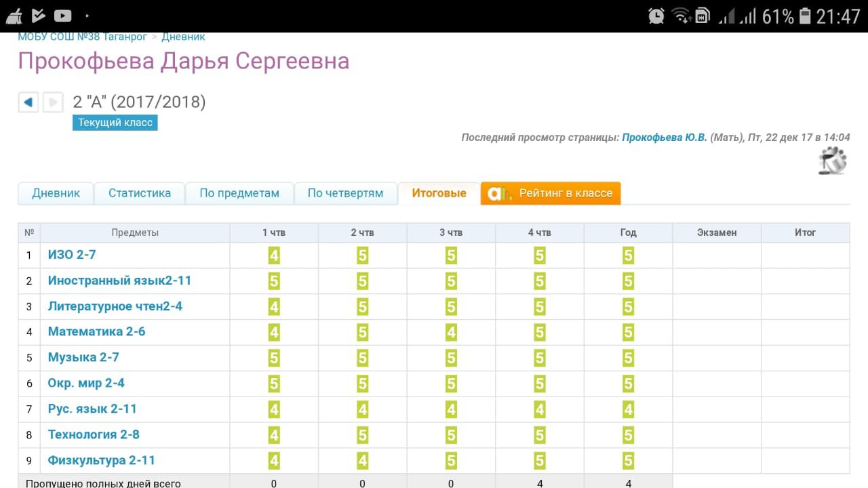Tap the battery indicator icon
Viewport: 868px width, 488px height.
click(806, 16)
